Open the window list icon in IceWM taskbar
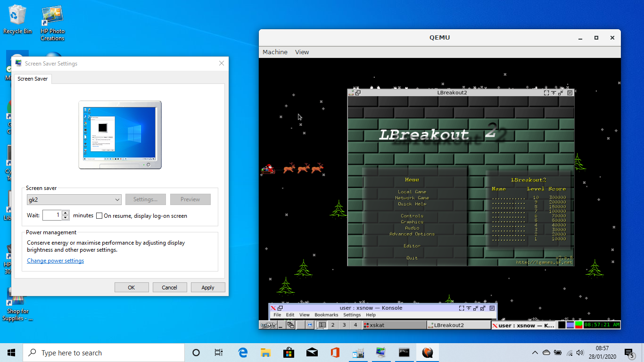This screenshot has height=362, width=644. (290, 325)
